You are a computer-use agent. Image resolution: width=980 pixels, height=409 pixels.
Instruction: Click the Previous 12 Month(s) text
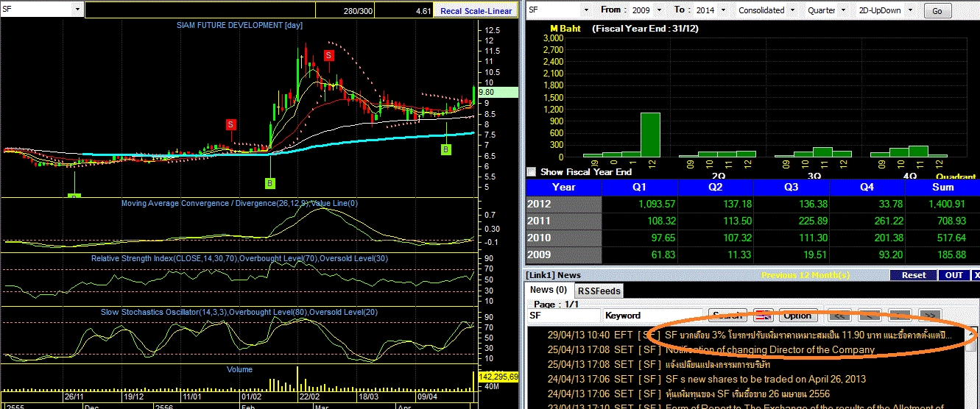pyautogui.click(x=805, y=275)
